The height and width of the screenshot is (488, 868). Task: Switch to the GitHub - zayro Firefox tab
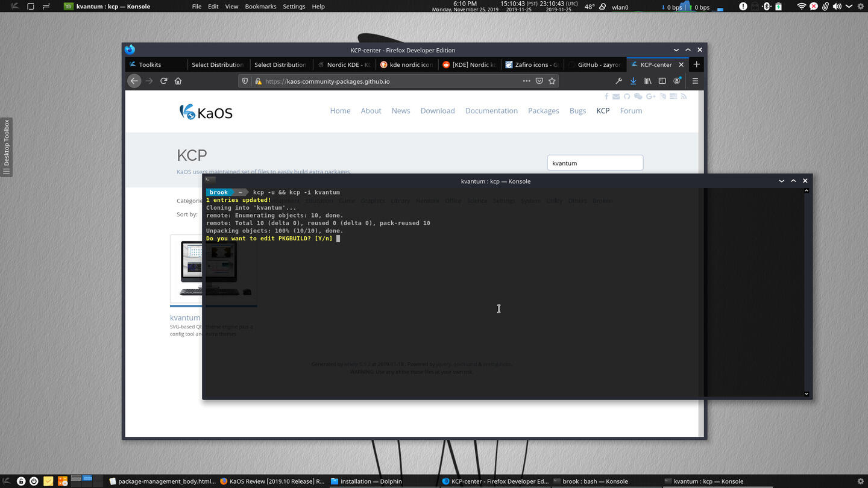point(594,64)
